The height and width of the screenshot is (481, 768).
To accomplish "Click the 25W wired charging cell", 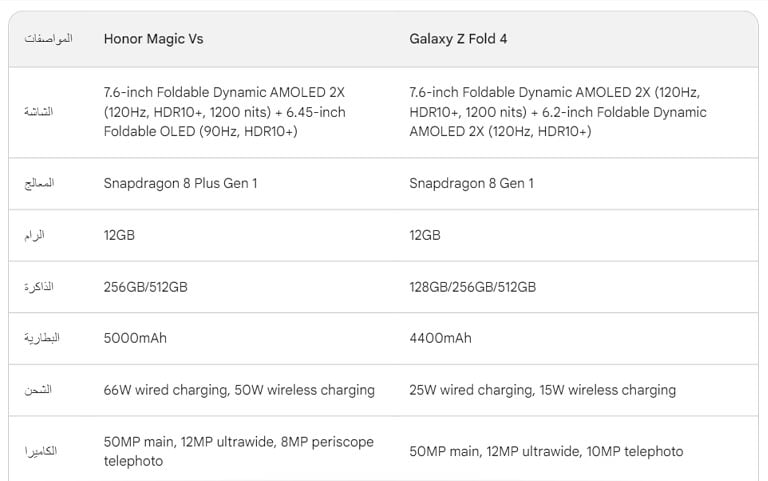I will point(543,390).
